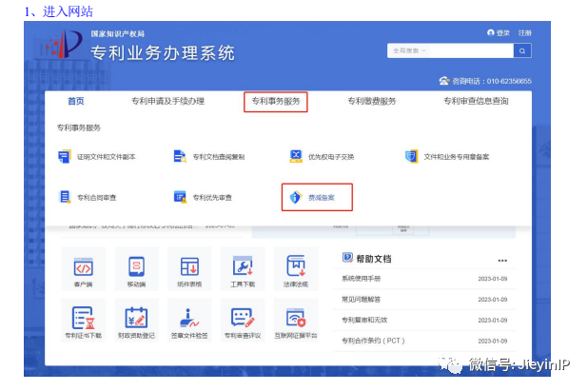Viewport: 588px width, 391px height.
Task: Expand the 全局搜索 search scope dropdown
Action: pos(409,50)
